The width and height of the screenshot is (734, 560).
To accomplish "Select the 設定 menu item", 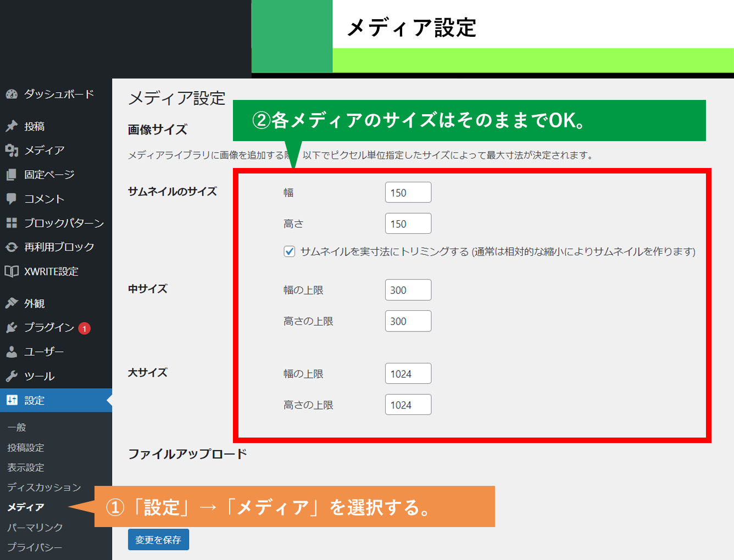I will coord(56,400).
